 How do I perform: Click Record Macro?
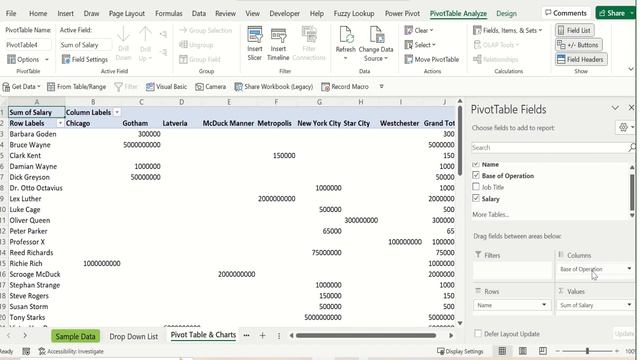click(345, 87)
